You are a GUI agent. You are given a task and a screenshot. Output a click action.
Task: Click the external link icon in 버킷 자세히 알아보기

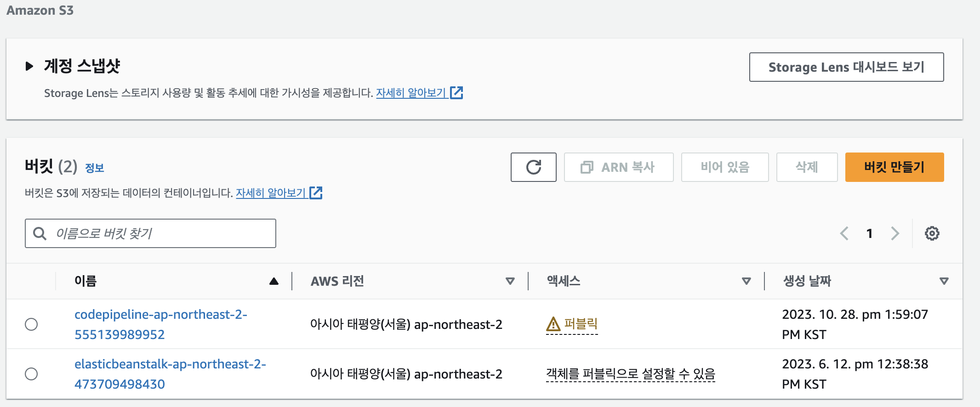pos(315,193)
